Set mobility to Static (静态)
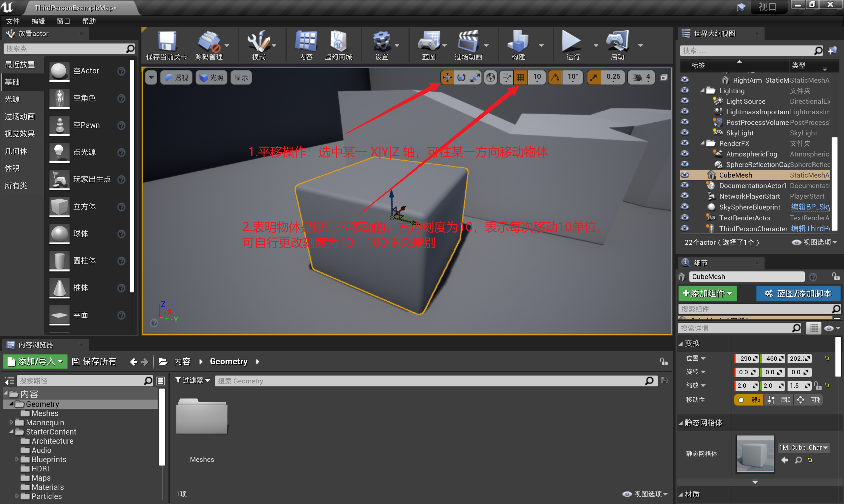 click(749, 400)
